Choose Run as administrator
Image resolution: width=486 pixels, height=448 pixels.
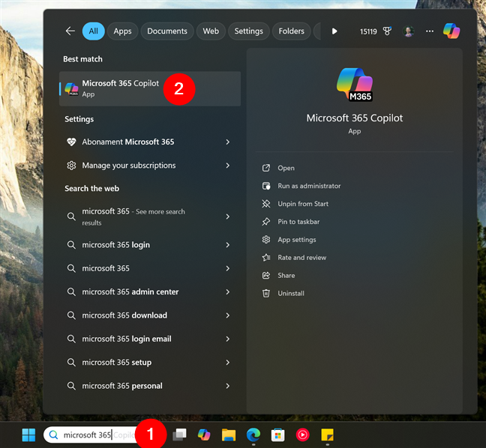tap(309, 186)
